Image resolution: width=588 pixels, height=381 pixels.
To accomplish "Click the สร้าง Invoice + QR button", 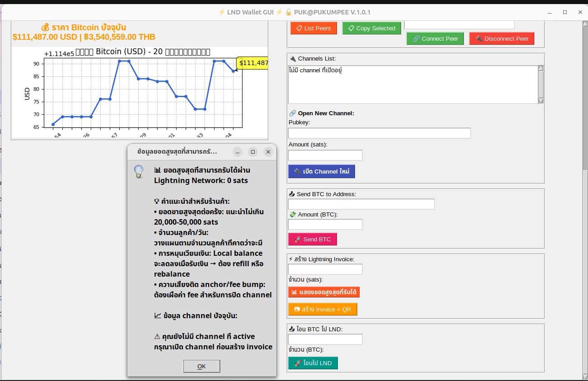I will [322, 309].
